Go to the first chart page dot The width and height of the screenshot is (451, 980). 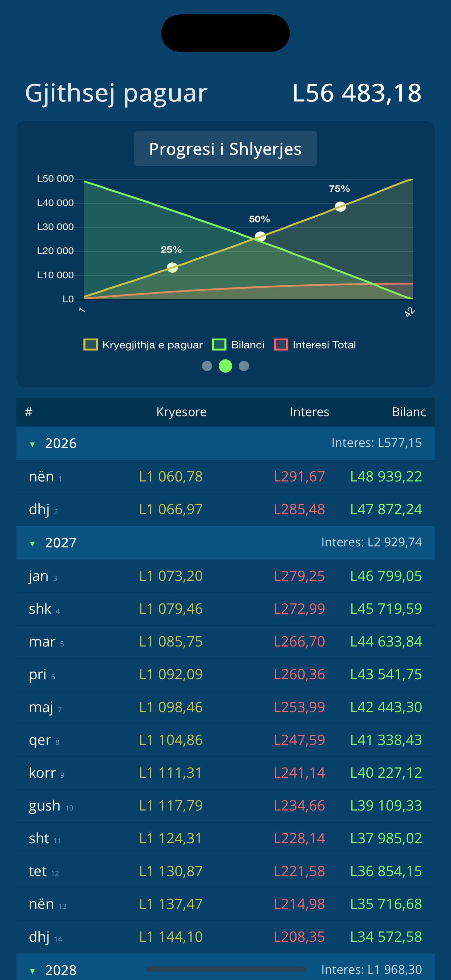coord(207,366)
